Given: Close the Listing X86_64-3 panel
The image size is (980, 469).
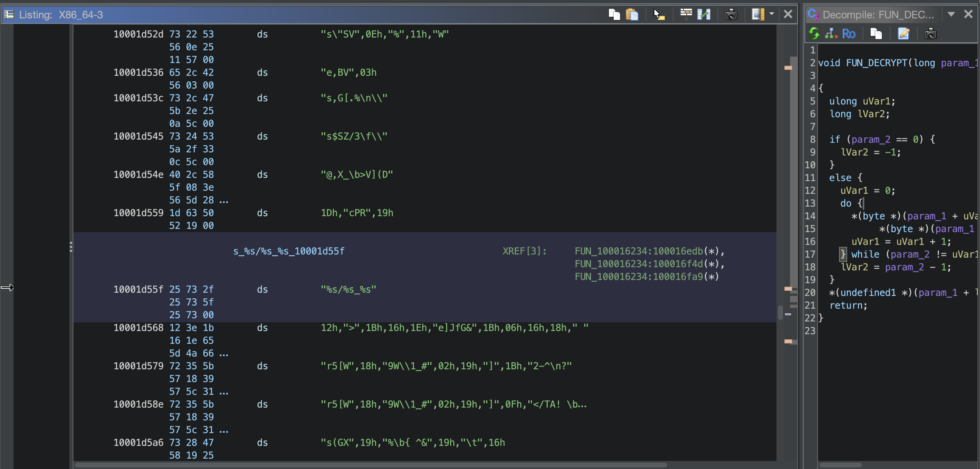Looking at the screenshot, I should tap(788, 14).
